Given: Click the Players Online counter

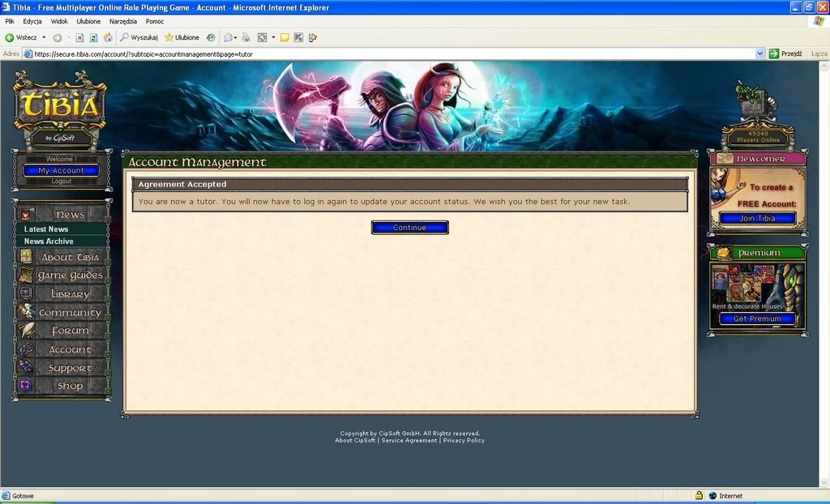Looking at the screenshot, I should tap(758, 137).
